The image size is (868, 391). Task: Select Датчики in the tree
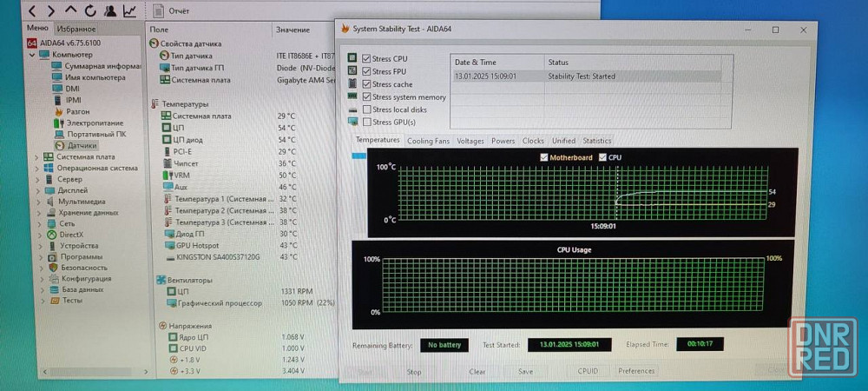point(82,146)
